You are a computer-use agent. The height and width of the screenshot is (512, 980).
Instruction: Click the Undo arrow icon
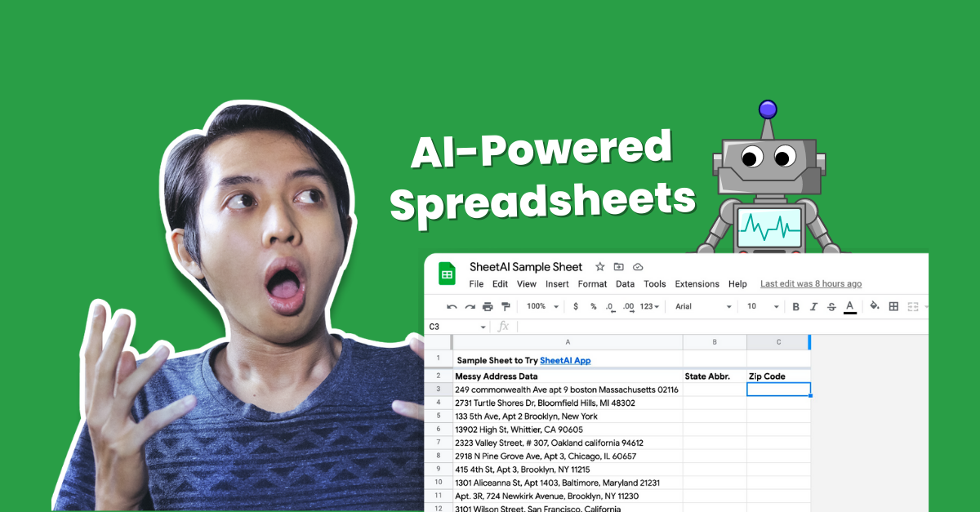tap(452, 307)
